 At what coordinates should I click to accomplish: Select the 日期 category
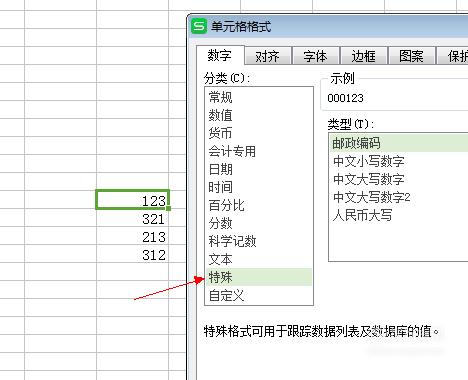click(x=259, y=169)
